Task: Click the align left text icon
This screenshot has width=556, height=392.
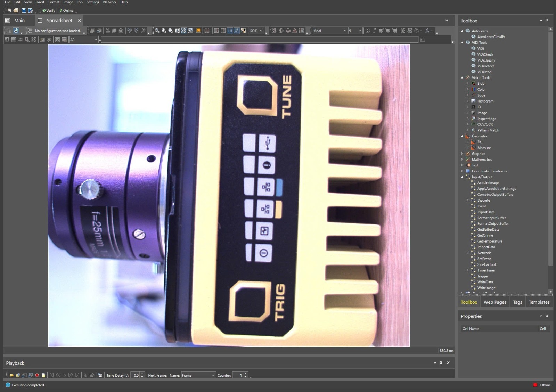Action: point(381,31)
